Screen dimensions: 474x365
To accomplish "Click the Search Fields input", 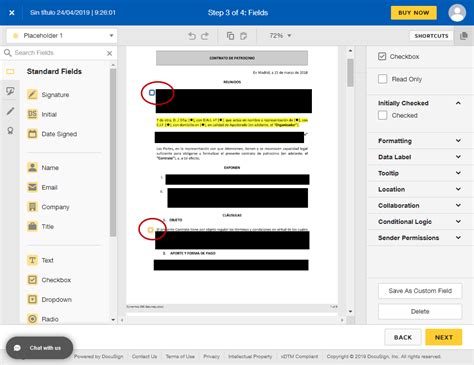I will coord(58,53).
